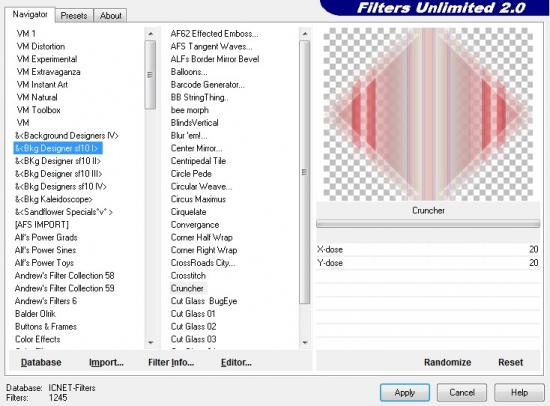This screenshot has height=406, width=550.
Task: Adjust the X-dose slider row
Action: [x=428, y=249]
